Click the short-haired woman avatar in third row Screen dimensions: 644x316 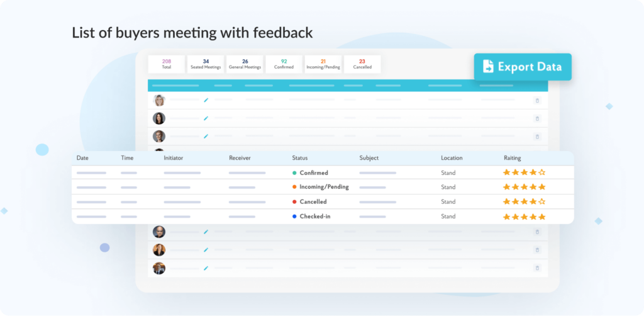click(159, 137)
